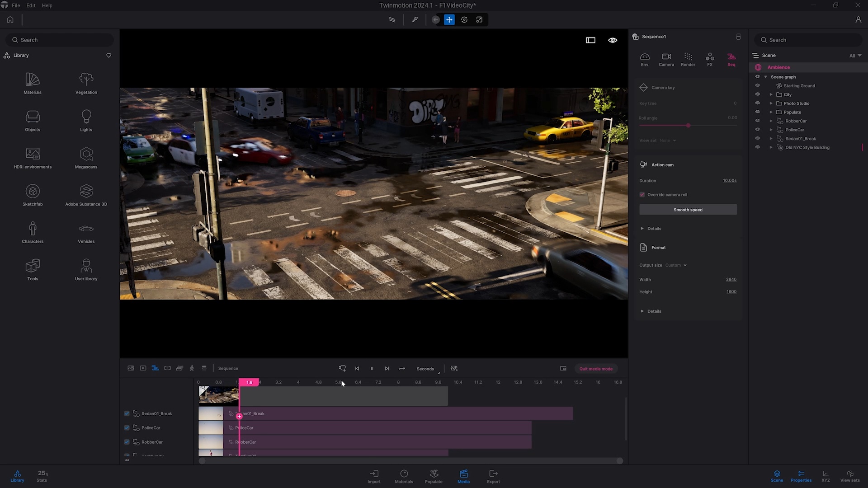Switch to the FX tab
The width and height of the screenshot is (868, 488).
(x=710, y=60)
